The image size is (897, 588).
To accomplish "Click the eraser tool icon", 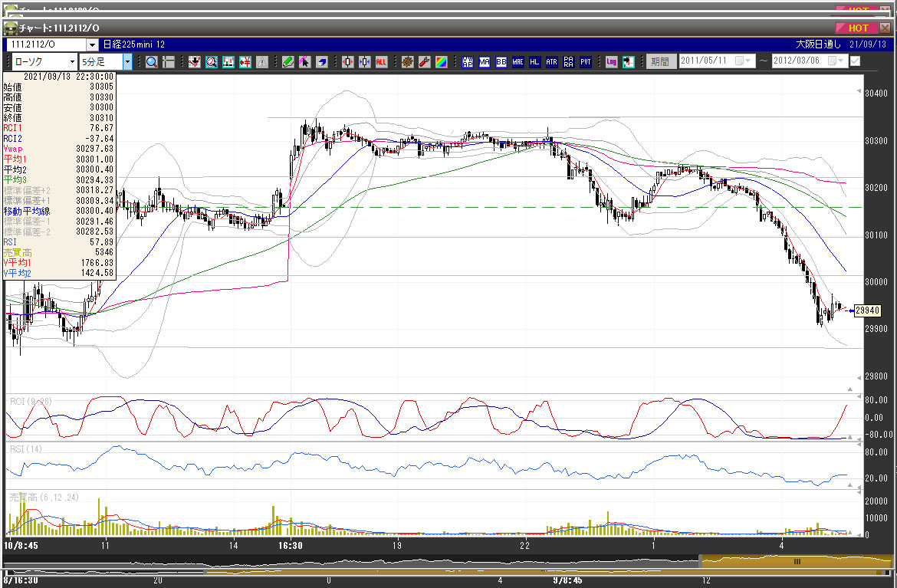I will point(322,61).
